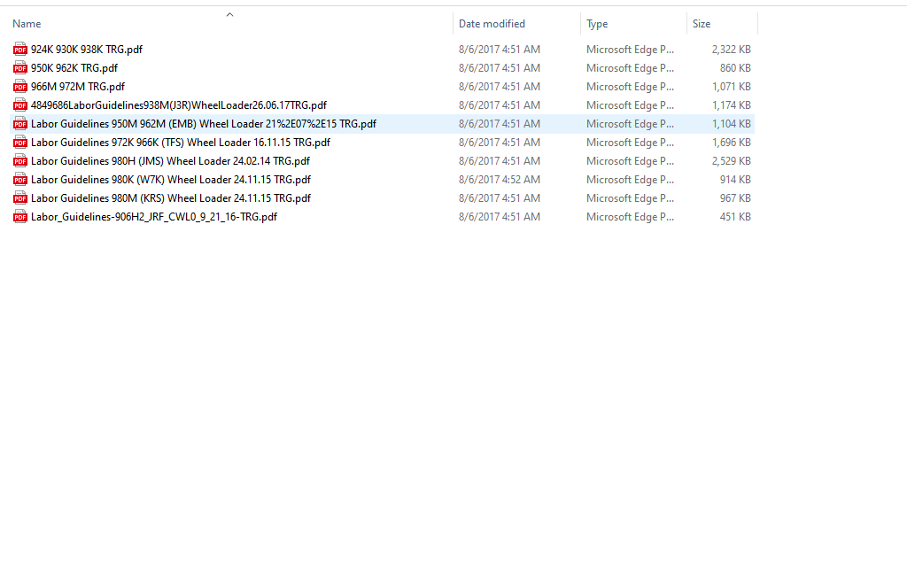Screen dimensions: 907x588
Task: Click size value 1,104 KB
Action: (731, 124)
